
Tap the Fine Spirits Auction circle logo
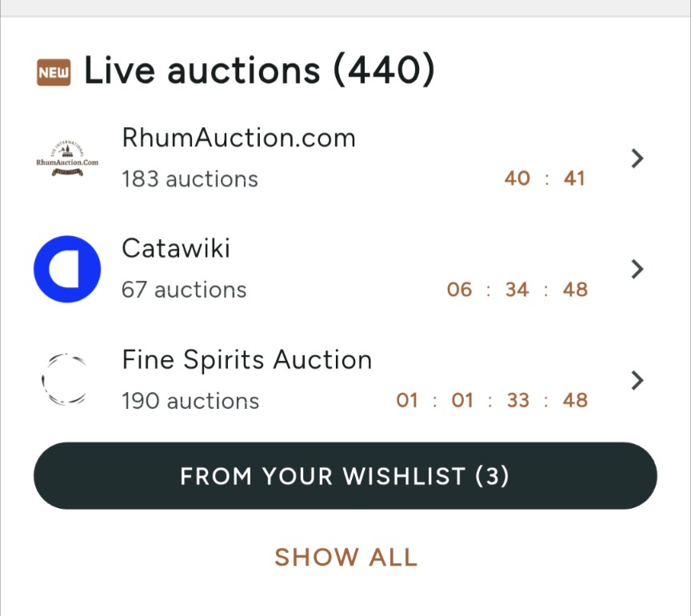pos(66,379)
